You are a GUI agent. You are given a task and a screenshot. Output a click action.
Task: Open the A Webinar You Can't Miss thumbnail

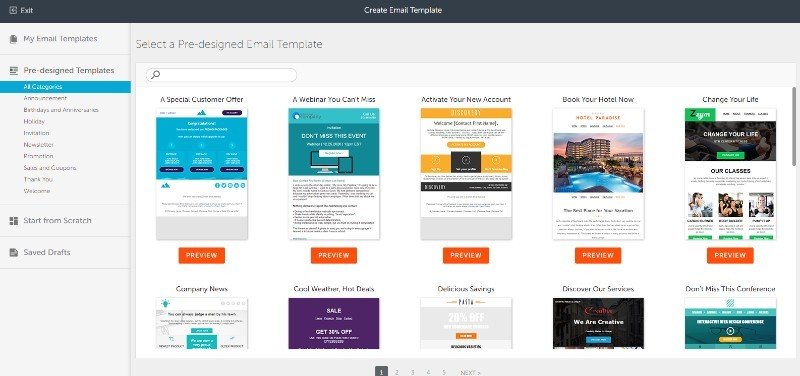(334, 173)
